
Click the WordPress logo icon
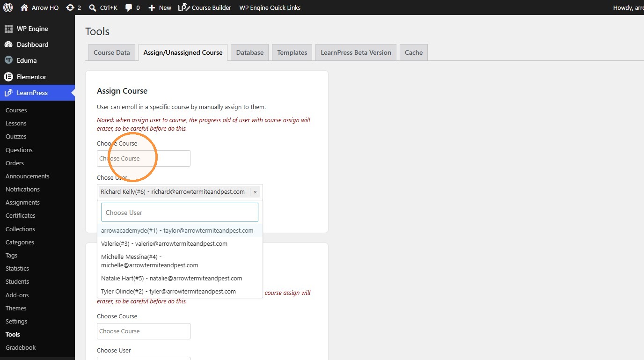pos(8,7)
